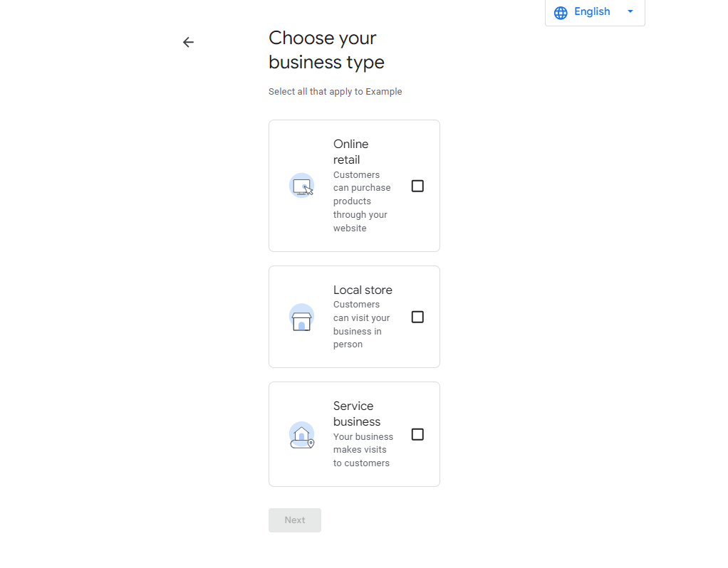
Task: Check the Local store checkbox
Action: click(x=417, y=317)
